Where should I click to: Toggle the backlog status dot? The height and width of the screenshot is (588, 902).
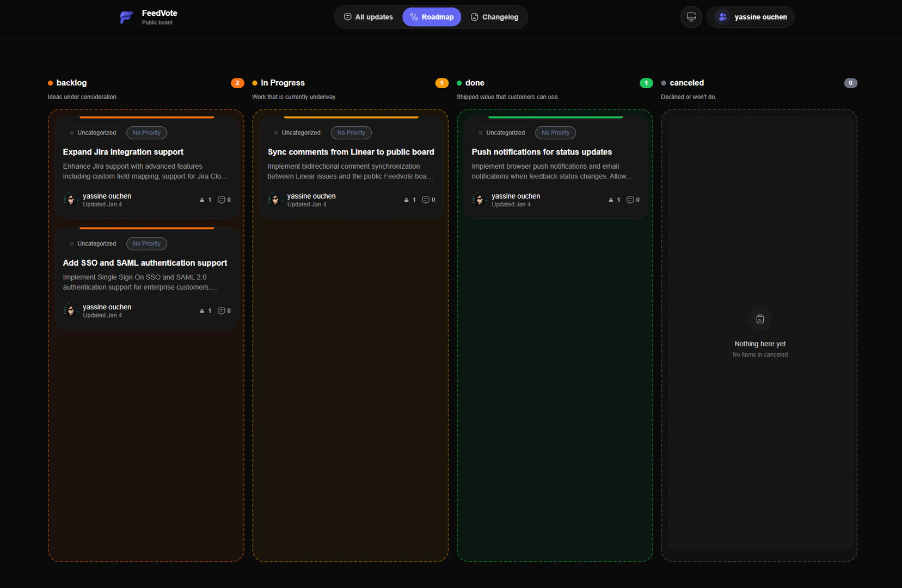point(50,83)
